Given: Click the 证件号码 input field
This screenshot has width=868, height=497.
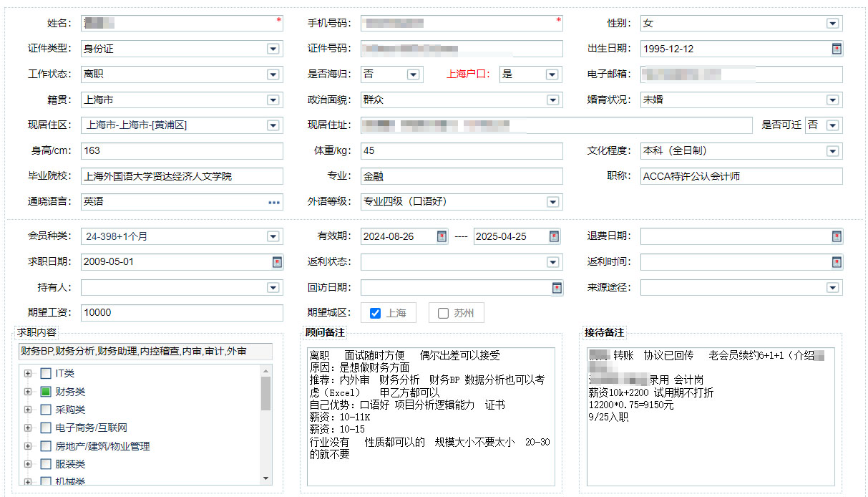Looking at the screenshot, I should pyautogui.click(x=462, y=49).
